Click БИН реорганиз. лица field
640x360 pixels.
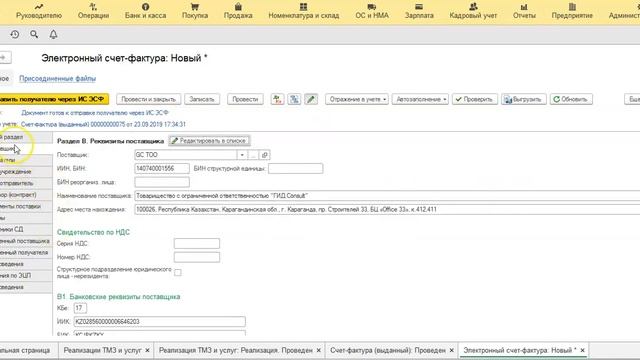[x=162, y=182]
